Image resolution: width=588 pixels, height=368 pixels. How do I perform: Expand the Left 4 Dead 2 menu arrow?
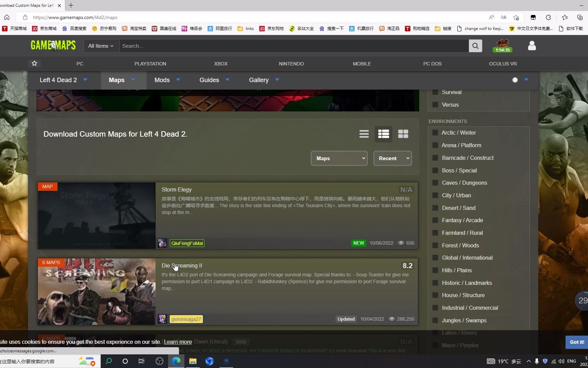click(85, 80)
